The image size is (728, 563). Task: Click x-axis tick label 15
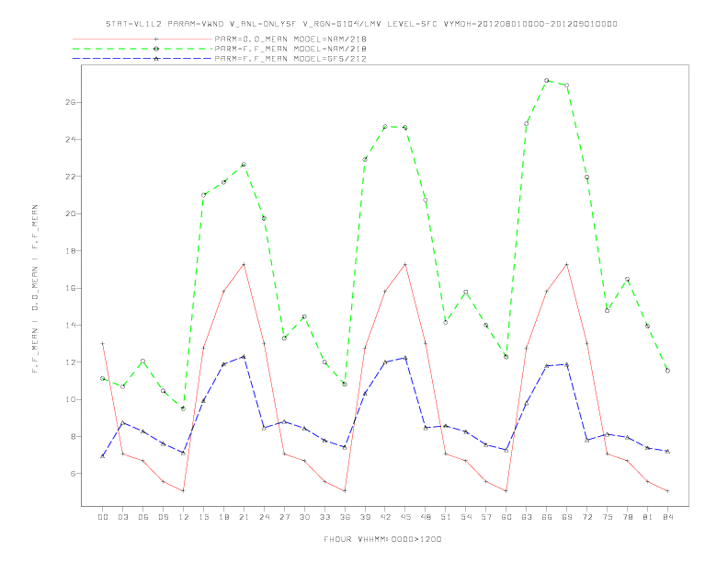click(203, 517)
